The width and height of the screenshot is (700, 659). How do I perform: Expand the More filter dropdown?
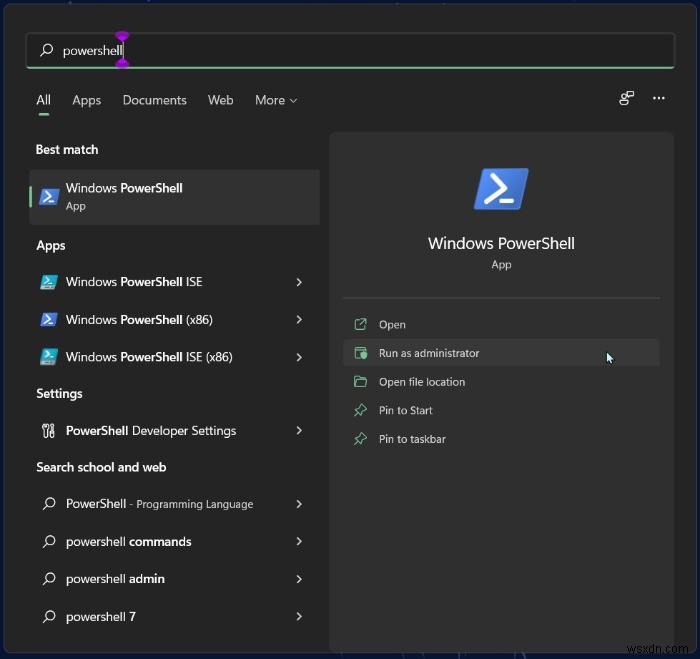coord(276,100)
